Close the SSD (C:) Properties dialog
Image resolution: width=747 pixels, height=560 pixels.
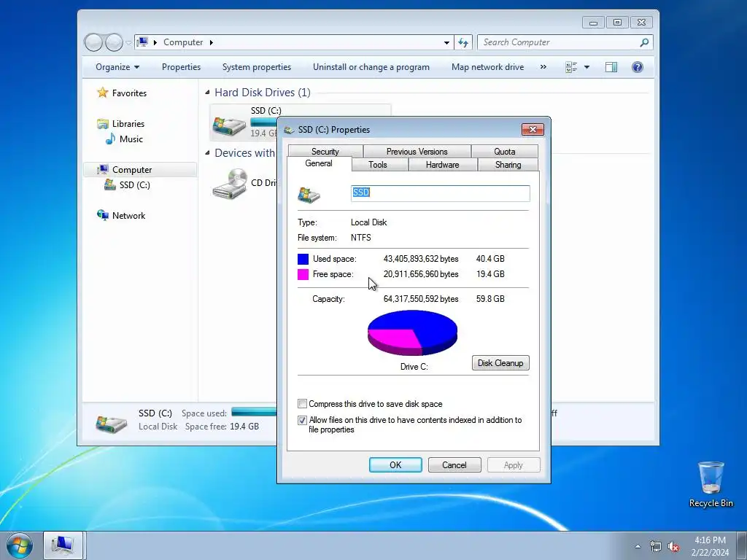click(533, 130)
